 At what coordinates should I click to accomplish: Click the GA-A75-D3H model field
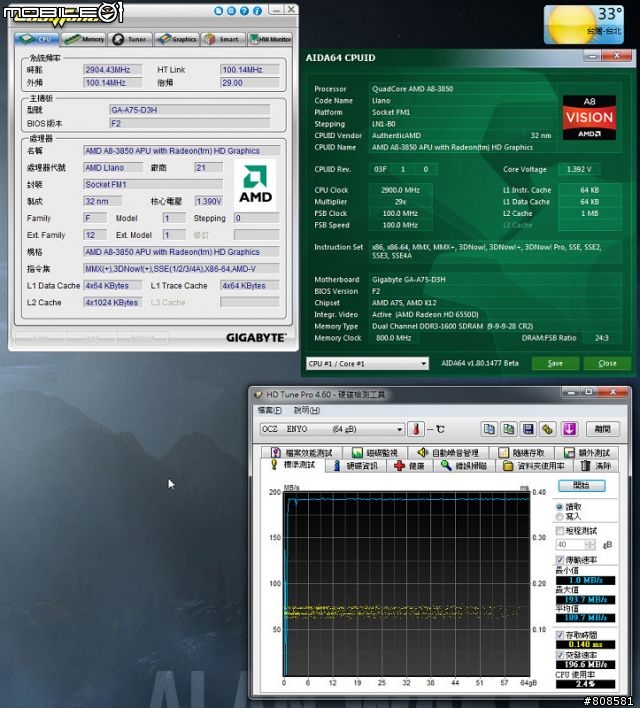coord(190,110)
